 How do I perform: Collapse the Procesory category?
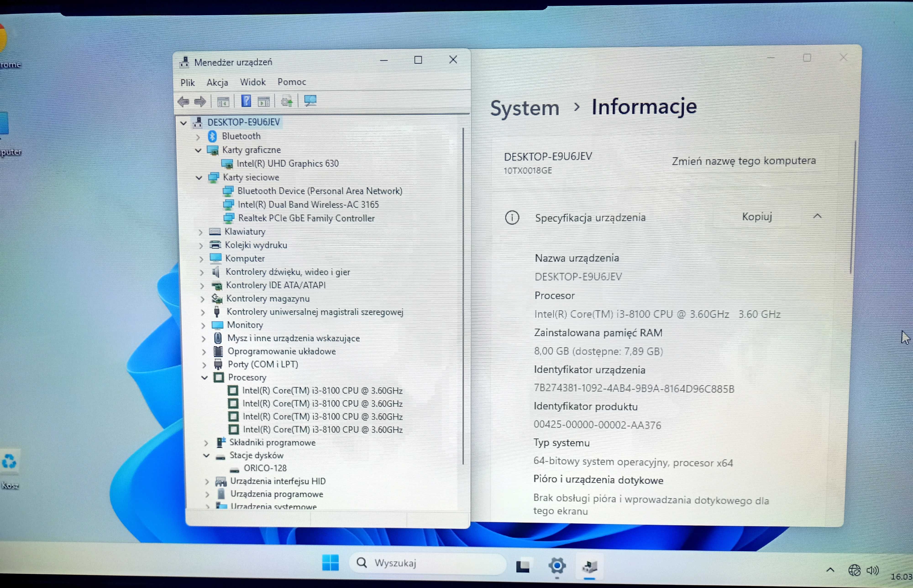[x=204, y=378]
